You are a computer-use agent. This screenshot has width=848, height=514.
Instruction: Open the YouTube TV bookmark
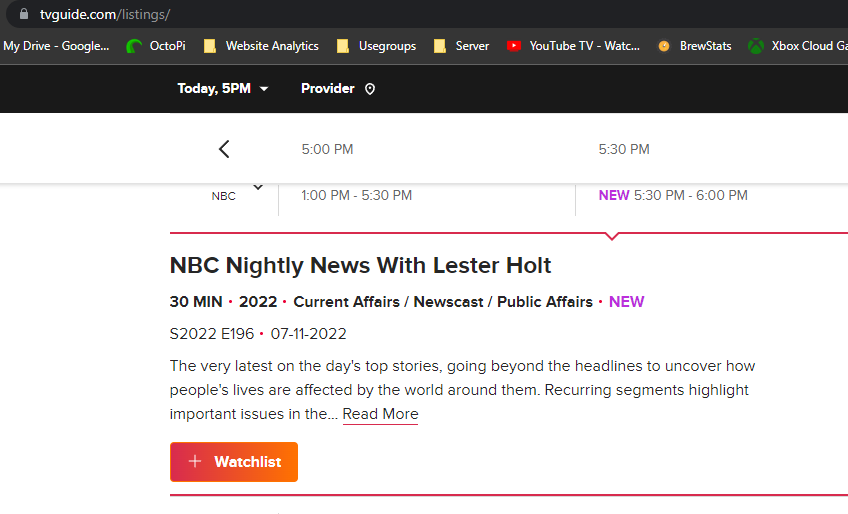(573, 46)
